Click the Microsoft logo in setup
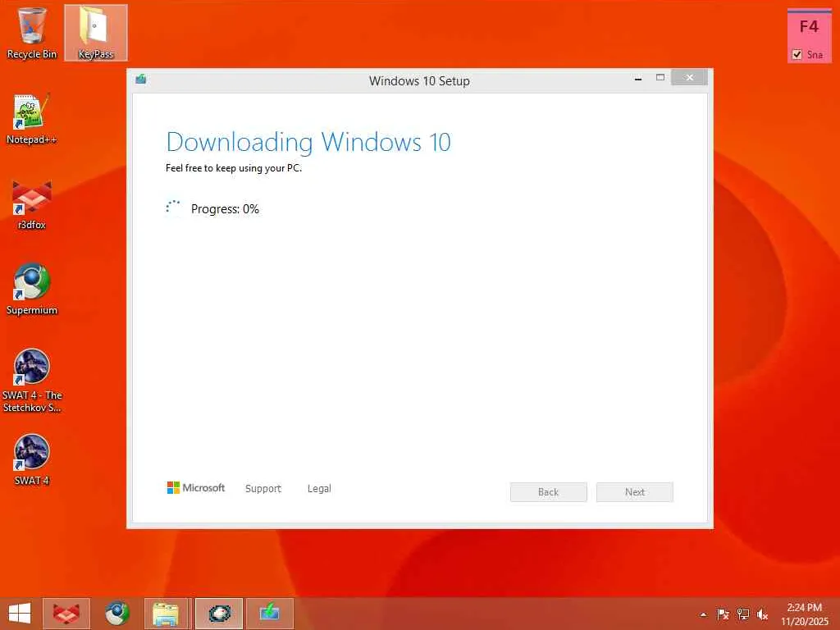 pos(195,487)
